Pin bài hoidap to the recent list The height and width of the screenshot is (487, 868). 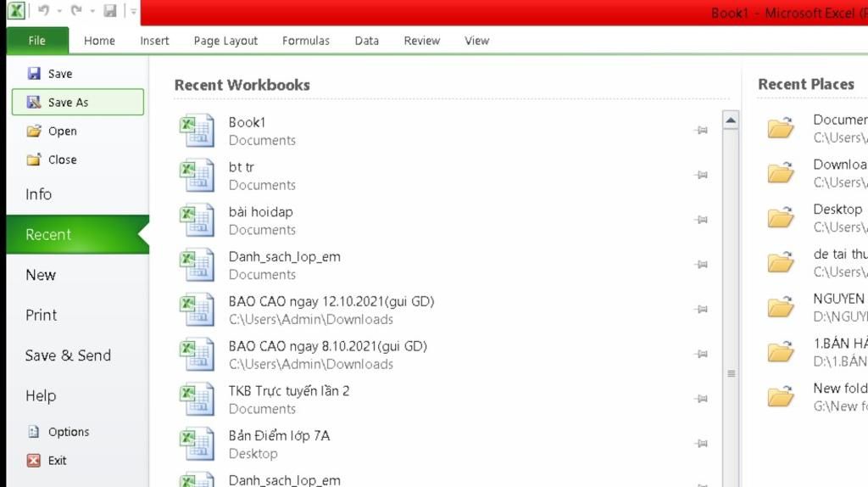(x=701, y=220)
